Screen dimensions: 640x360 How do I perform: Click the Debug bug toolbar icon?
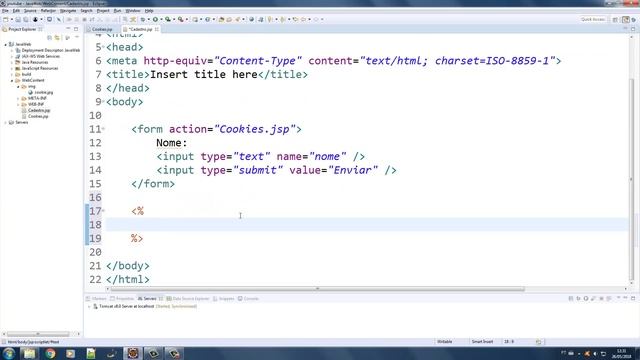(x=142, y=19)
